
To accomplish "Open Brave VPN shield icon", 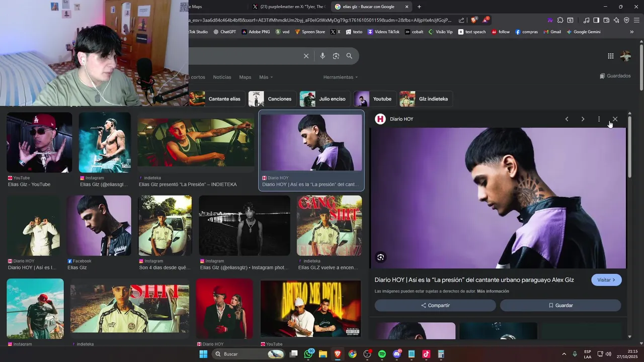I will (x=626, y=20).
